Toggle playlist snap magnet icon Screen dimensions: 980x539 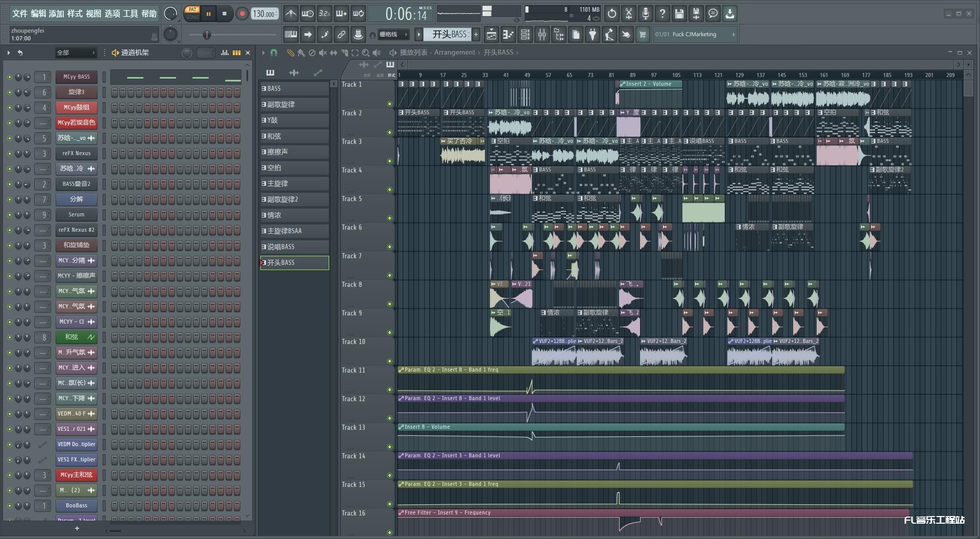point(274,53)
